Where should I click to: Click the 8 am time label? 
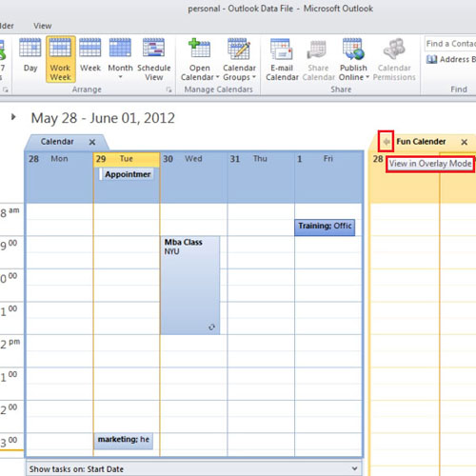click(10, 212)
